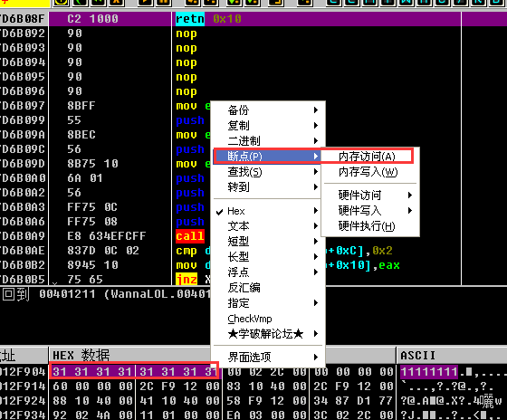Screen dimensions: 507x420
Task: Choose 反汇编 from the context menu
Action: pyautogui.click(x=268, y=288)
